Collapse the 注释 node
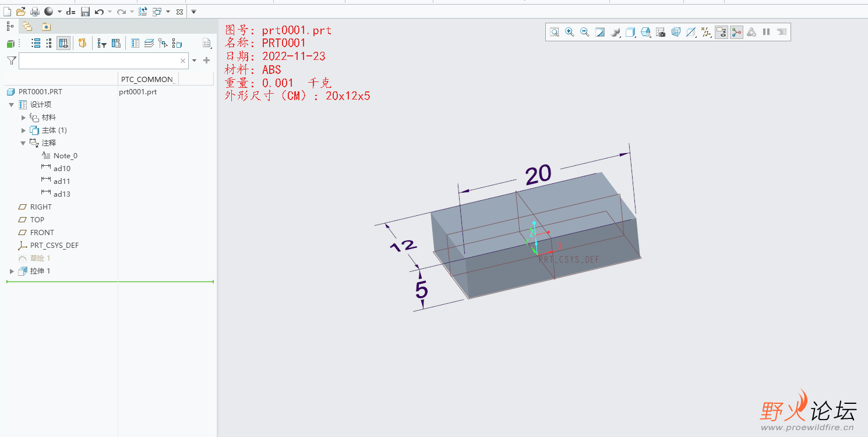Viewport: 868px width, 437px height. (23, 143)
